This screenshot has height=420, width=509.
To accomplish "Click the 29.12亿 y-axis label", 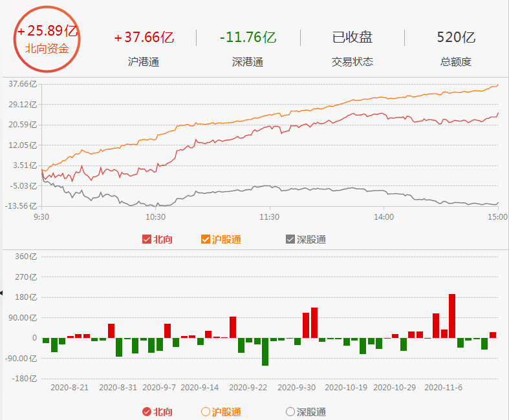I will pyautogui.click(x=23, y=105).
